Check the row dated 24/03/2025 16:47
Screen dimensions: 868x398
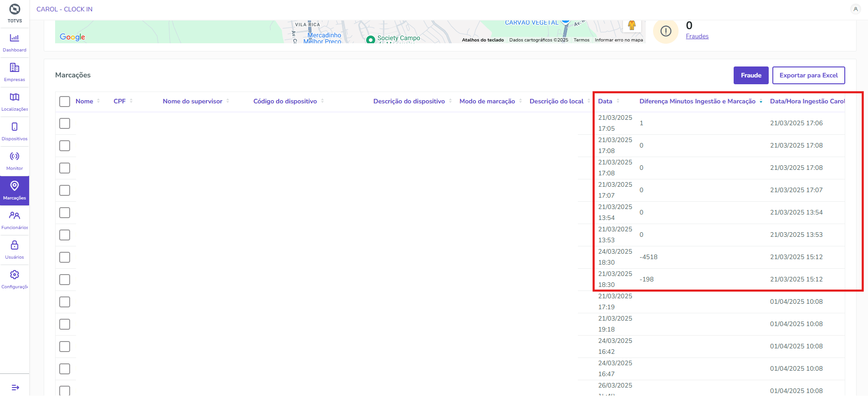coord(65,369)
